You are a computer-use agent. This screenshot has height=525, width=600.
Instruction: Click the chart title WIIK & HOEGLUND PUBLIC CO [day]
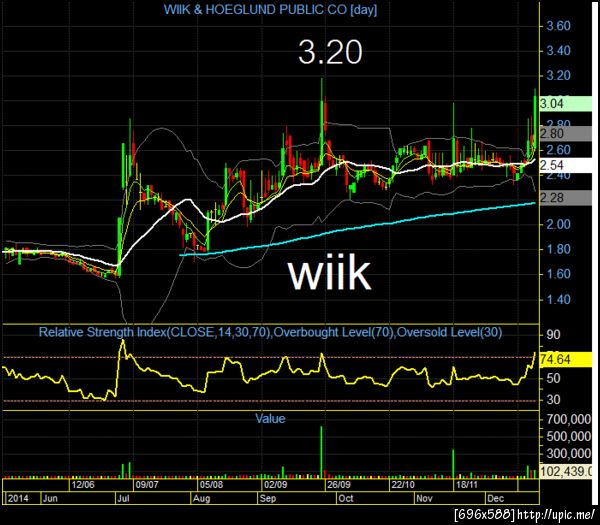click(270, 10)
